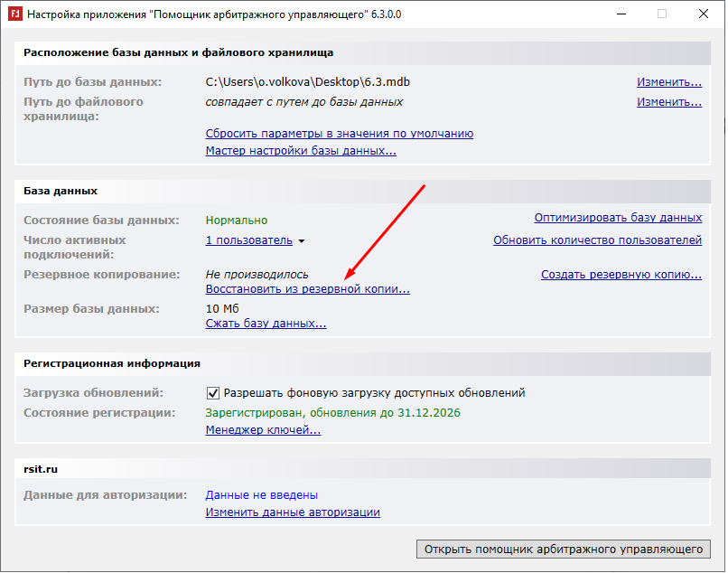Open Менеджер ключей link
This screenshot has width=728, height=573.
(x=263, y=430)
